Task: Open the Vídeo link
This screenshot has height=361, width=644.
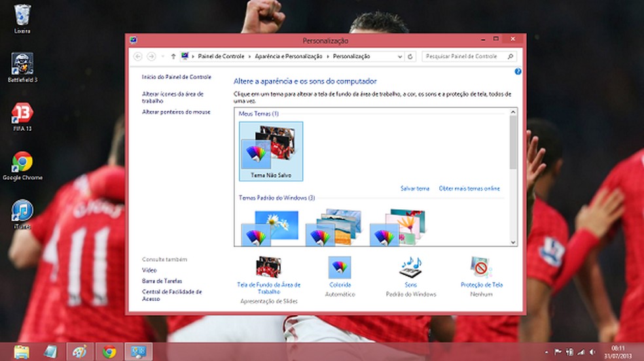Action: pyautogui.click(x=149, y=270)
